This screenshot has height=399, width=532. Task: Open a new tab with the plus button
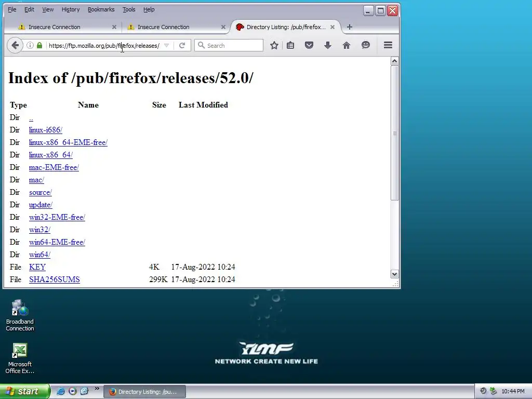coord(350,27)
